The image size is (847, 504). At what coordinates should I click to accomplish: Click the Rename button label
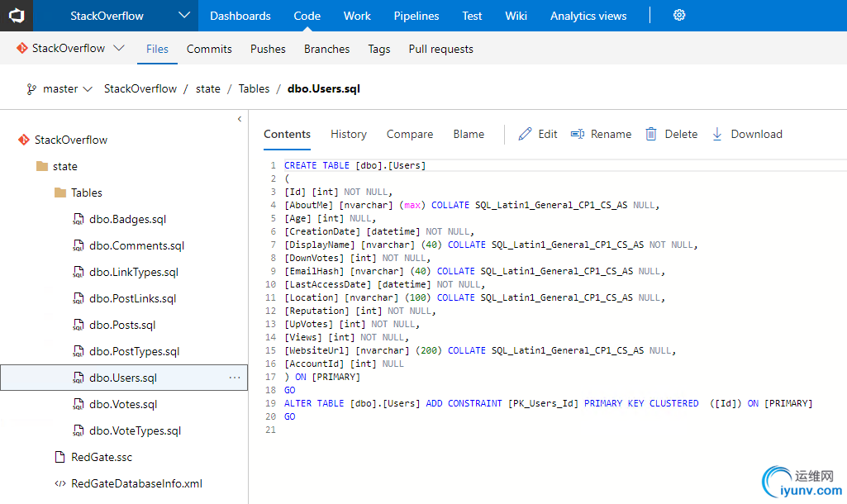611,134
